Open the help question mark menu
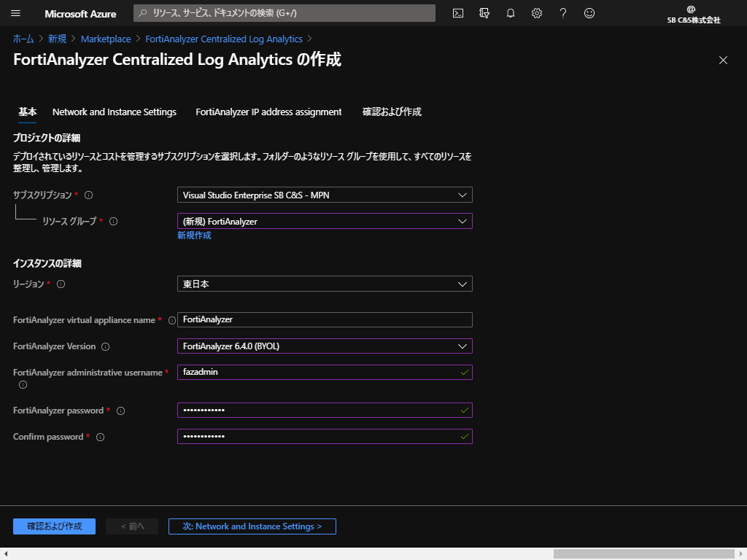Screen dimensions: 747x560 click(x=562, y=13)
